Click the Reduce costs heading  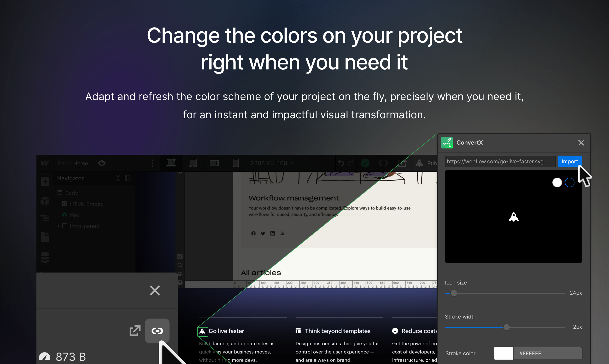click(419, 331)
